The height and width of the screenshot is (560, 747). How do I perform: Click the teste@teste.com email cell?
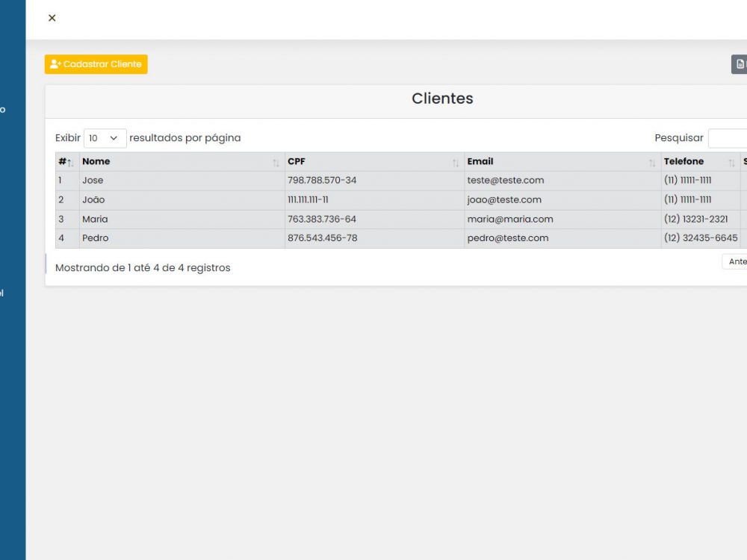506,181
